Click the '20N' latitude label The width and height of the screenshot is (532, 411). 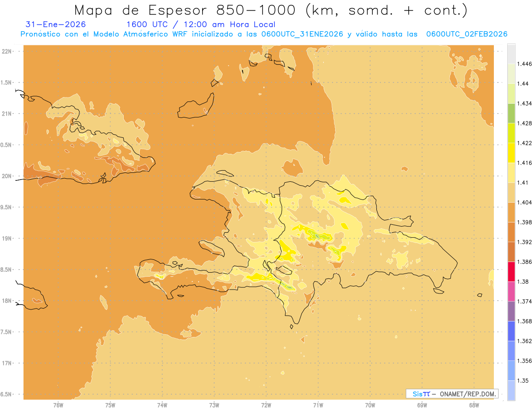click(7, 176)
